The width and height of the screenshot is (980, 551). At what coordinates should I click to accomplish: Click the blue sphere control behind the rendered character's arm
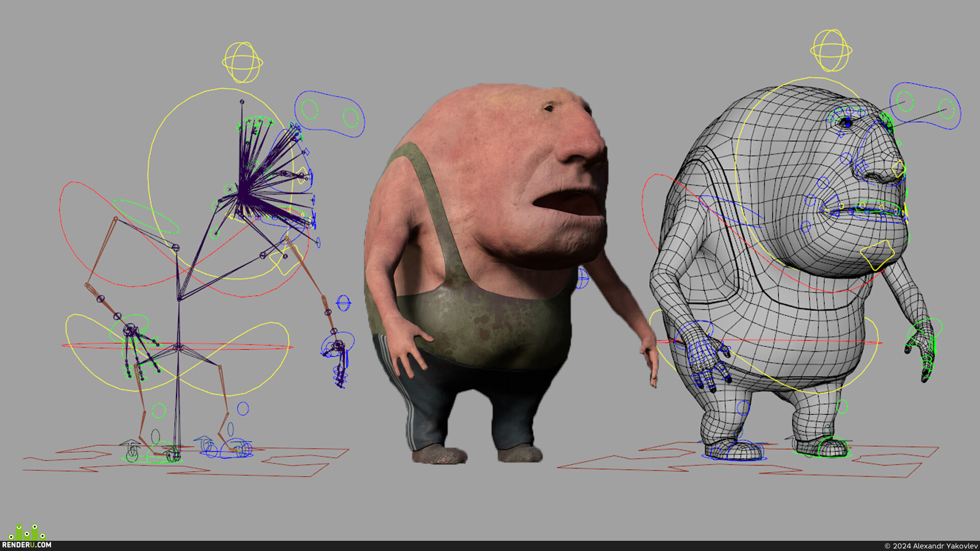(583, 279)
